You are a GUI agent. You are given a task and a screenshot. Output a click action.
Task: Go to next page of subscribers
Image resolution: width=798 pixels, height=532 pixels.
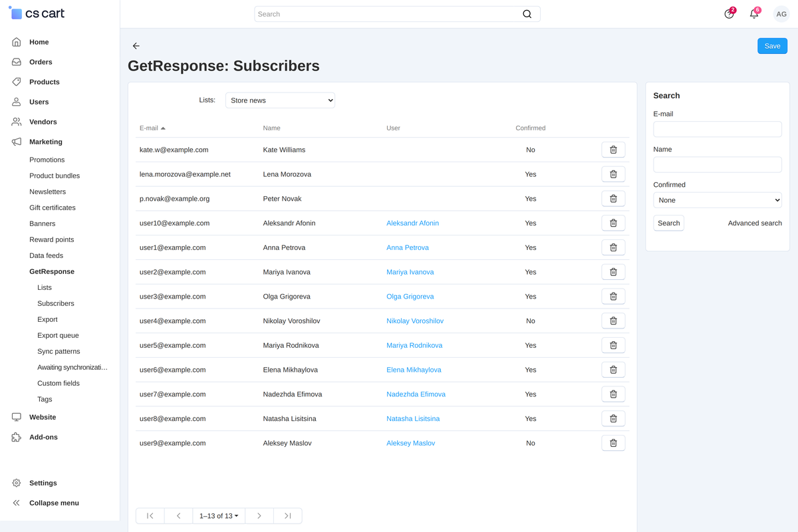[259, 515]
